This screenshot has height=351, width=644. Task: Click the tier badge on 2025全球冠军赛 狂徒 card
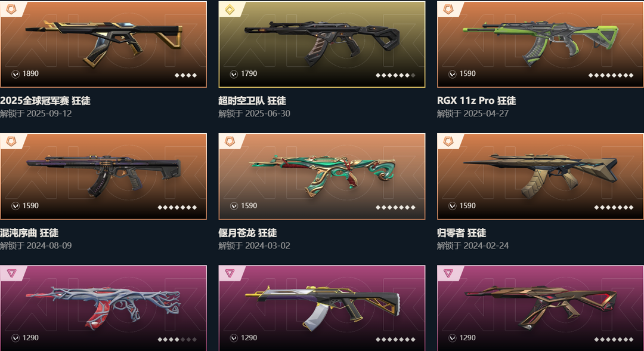(x=11, y=9)
